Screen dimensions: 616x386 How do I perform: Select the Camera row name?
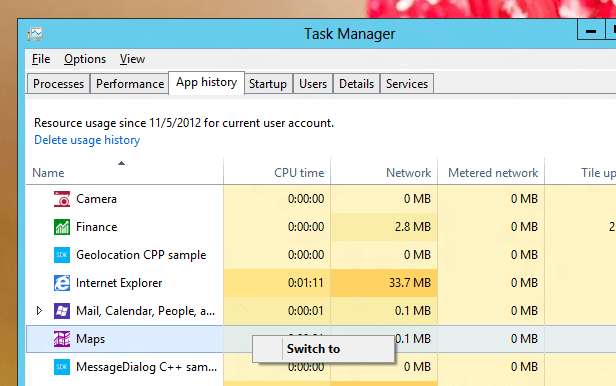coord(96,199)
